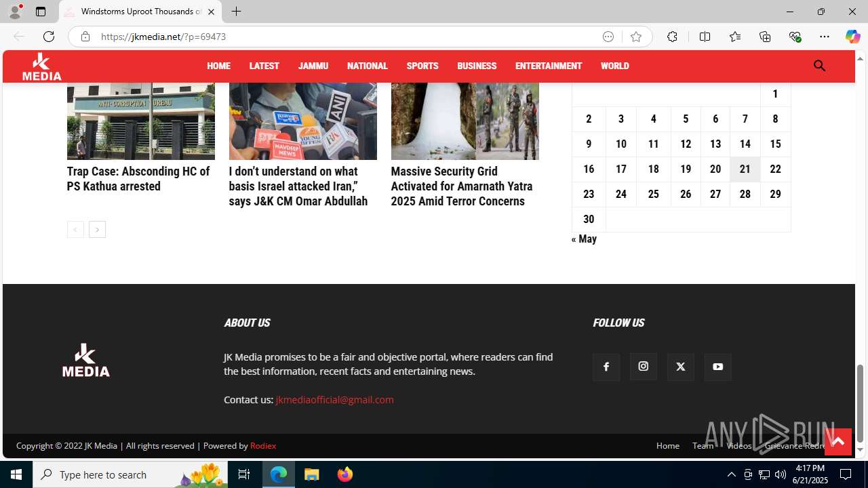Open the JAMMU menu item

click(313, 66)
